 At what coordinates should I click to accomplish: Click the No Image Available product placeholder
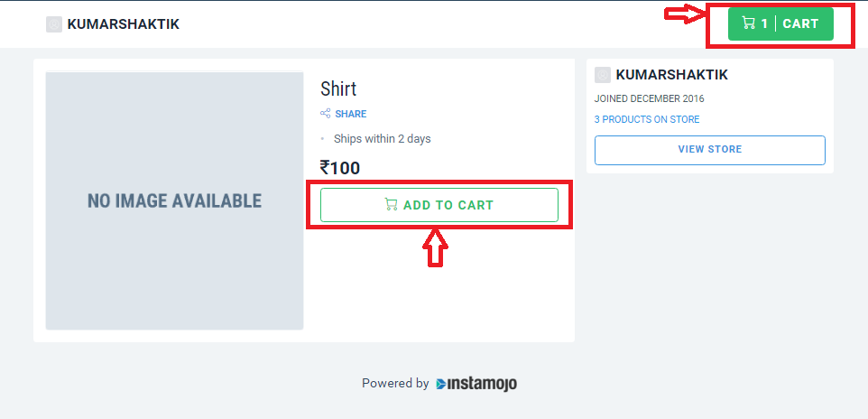pyautogui.click(x=174, y=200)
